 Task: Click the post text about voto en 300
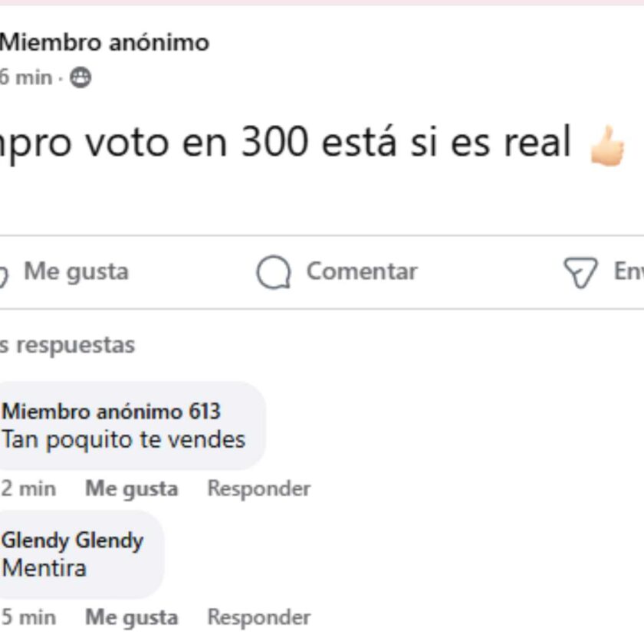(285, 143)
